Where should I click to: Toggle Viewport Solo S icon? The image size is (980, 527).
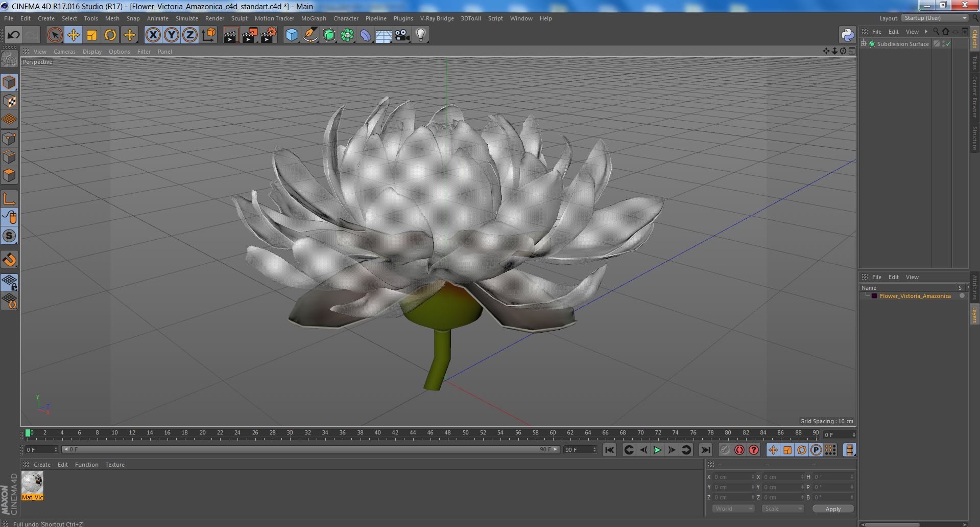point(9,236)
